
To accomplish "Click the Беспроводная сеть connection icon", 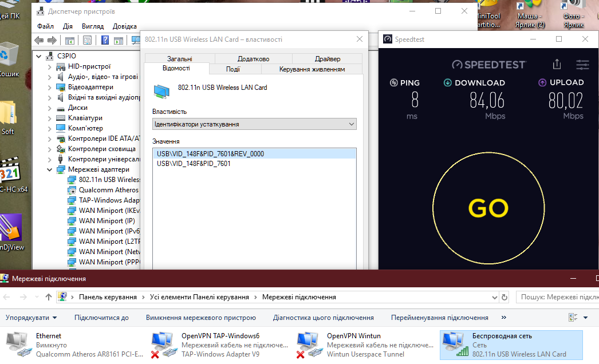I will coord(455,344).
